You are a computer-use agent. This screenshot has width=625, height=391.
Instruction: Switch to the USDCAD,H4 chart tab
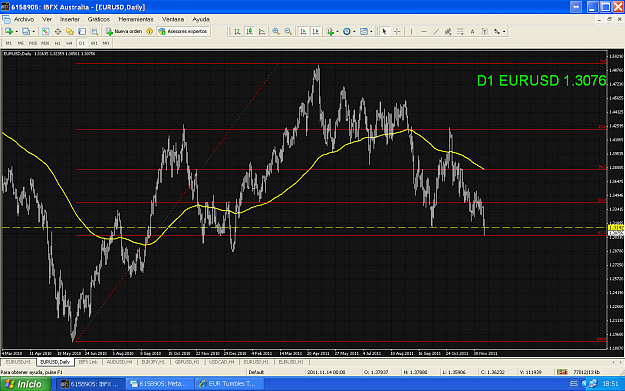coord(222,362)
